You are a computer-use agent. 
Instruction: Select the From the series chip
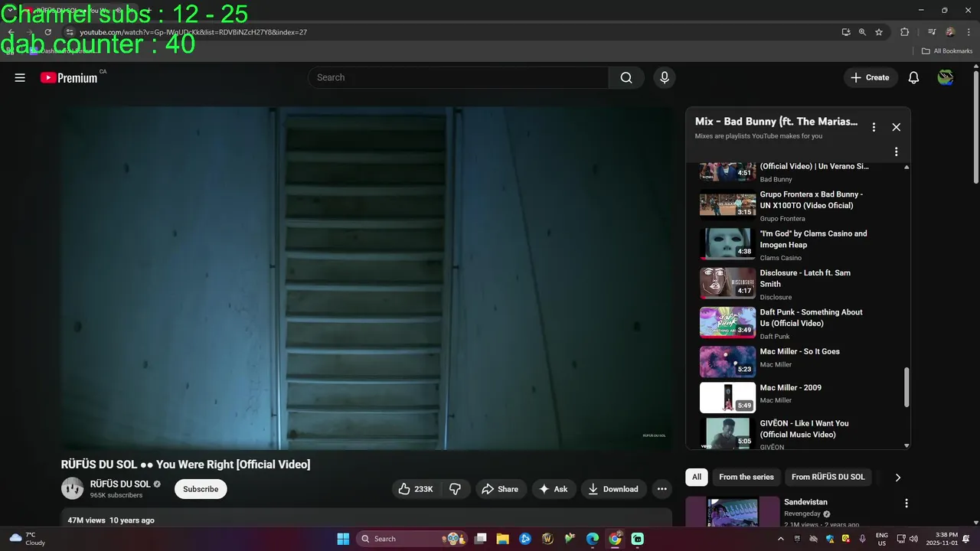(x=746, y=477)
